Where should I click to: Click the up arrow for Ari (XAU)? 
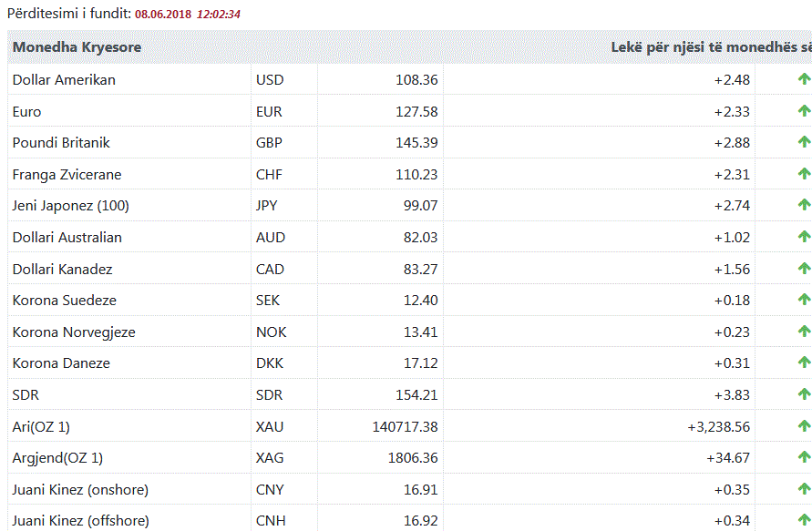pos(804,425)
